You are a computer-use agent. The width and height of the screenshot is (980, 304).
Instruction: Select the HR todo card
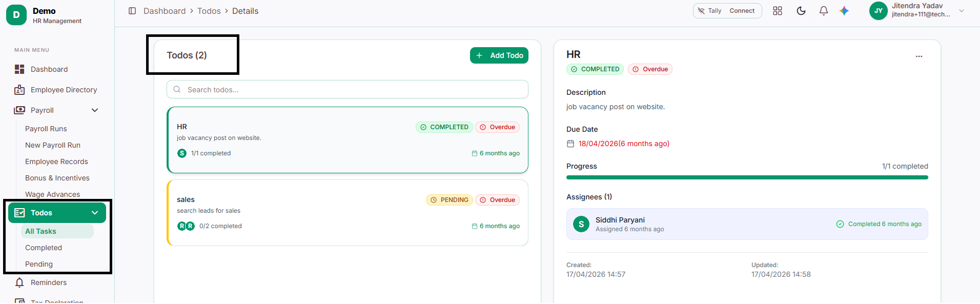348,140
